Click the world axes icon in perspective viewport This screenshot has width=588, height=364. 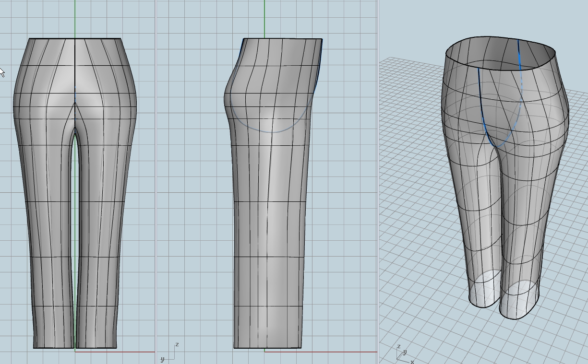point(404,353)
